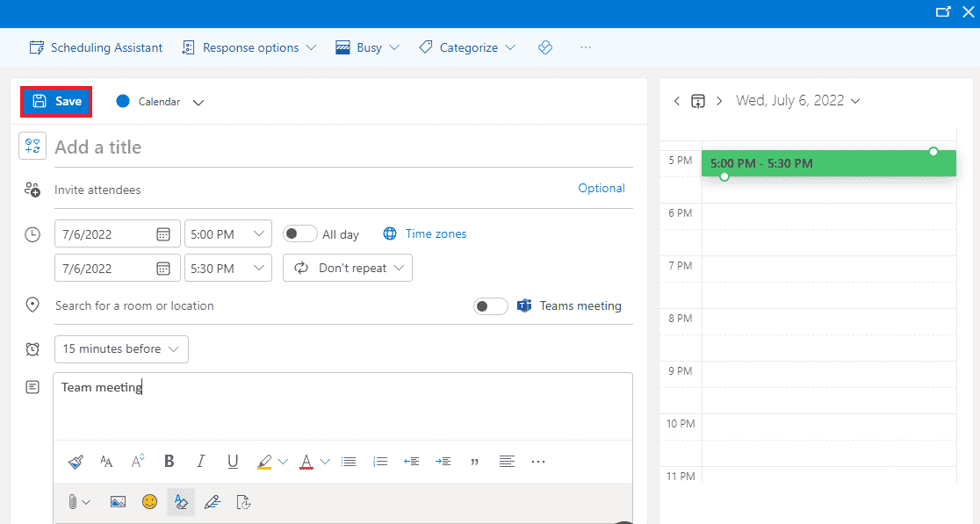
Task: Jump to today in calendar pane
Action: tap(698, 101)
